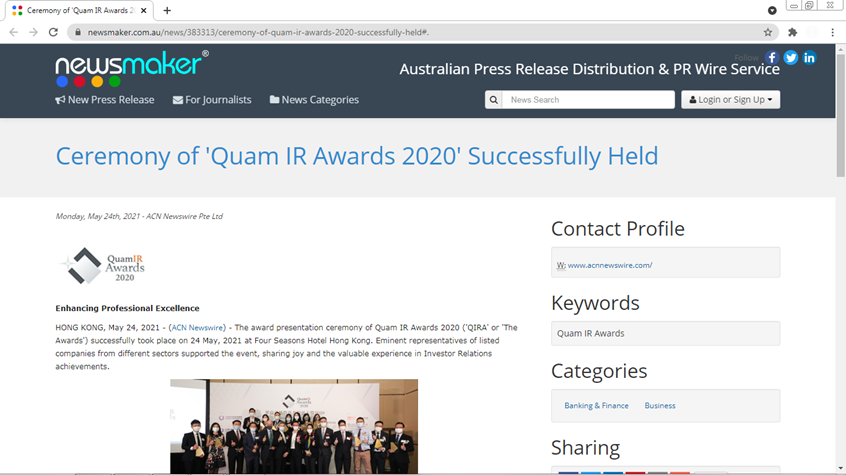The image size is (846, 475).
Task: Click the Newsmaker logo
Action: tap(132, 69)
